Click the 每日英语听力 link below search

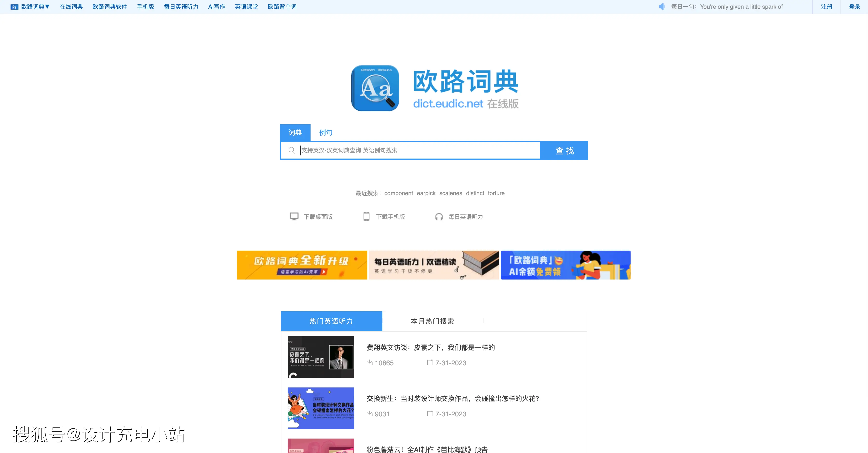[x=466, y=217]
